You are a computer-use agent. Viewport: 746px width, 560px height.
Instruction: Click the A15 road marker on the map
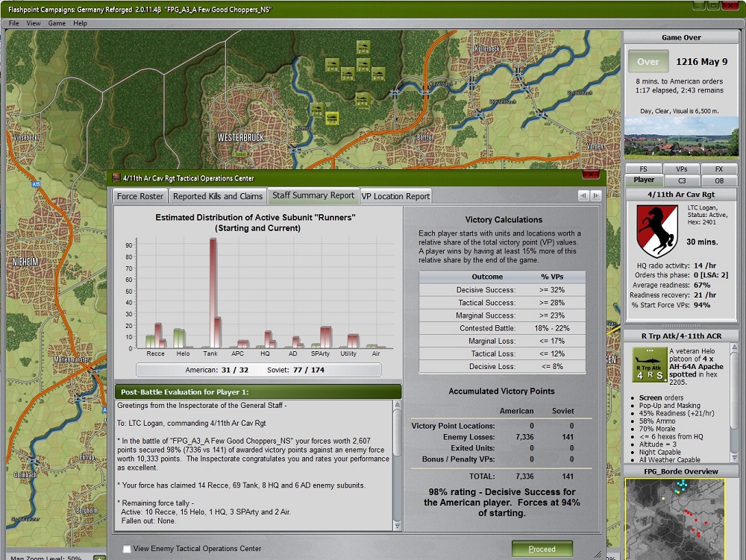click(x=37, y=184)
